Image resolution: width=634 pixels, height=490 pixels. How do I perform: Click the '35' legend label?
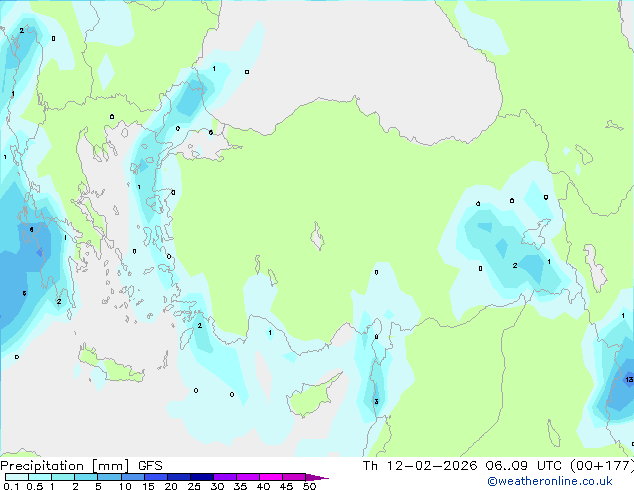coord(240,486)
